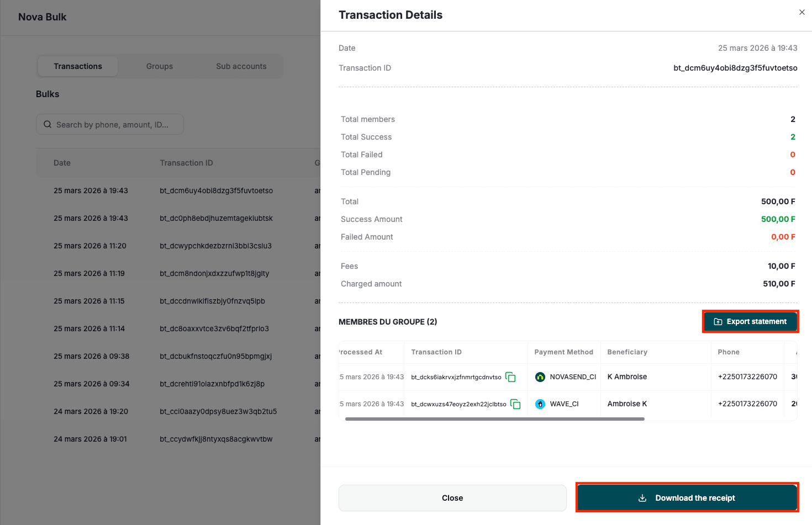
Task: Copy the NOVASEND_CI member transaction ID
Action: 510,377
